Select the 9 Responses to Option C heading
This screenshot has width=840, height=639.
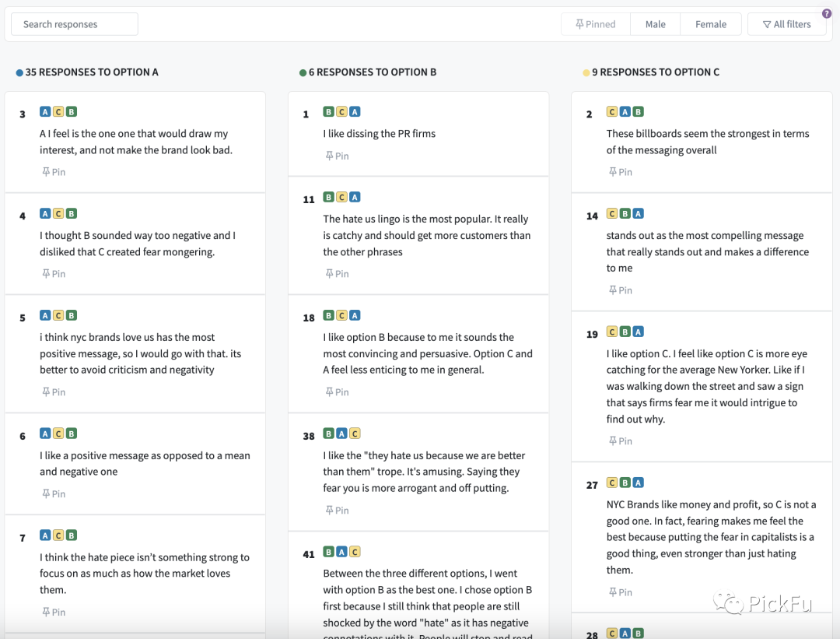coord(655,72)
